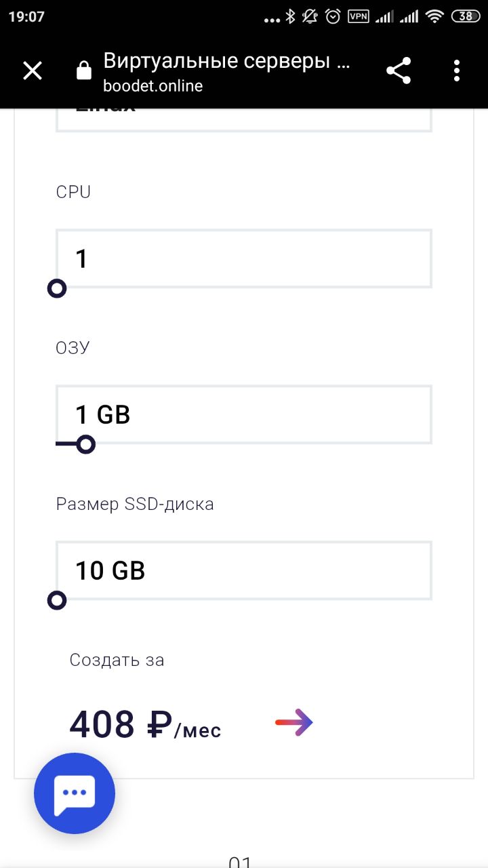This screenshot has width=488, height=868.
Task: Open the share icon in toolbar
Action: pyautogui.click(x=399, y=71)
